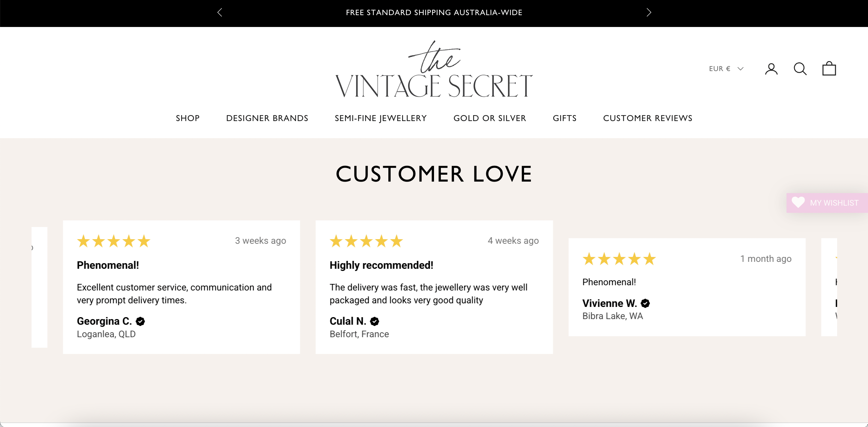Viewport: 868px width, 427px height.
Task: Open the account profile icon
Action: pyautogui.click(x=771, y=69)
